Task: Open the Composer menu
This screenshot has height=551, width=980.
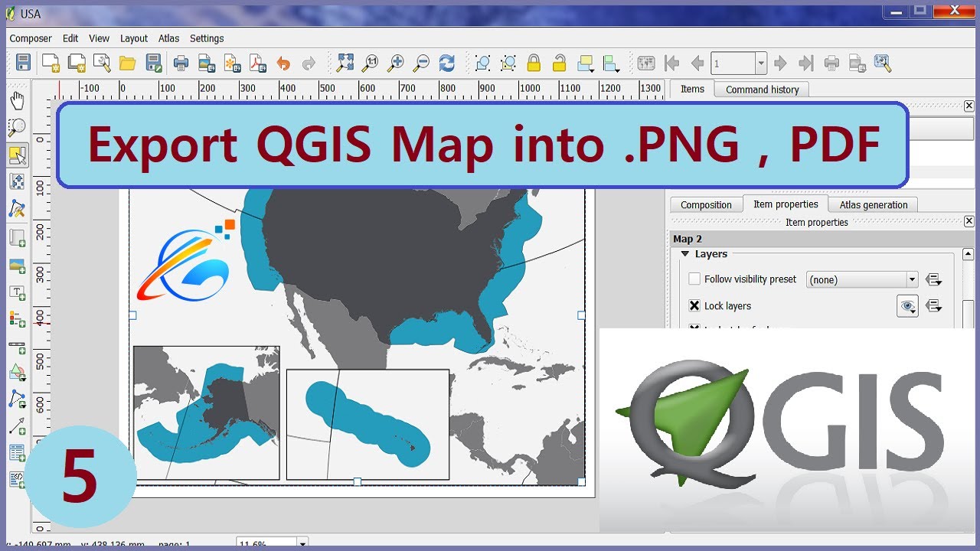Action: tap(31, 38)
